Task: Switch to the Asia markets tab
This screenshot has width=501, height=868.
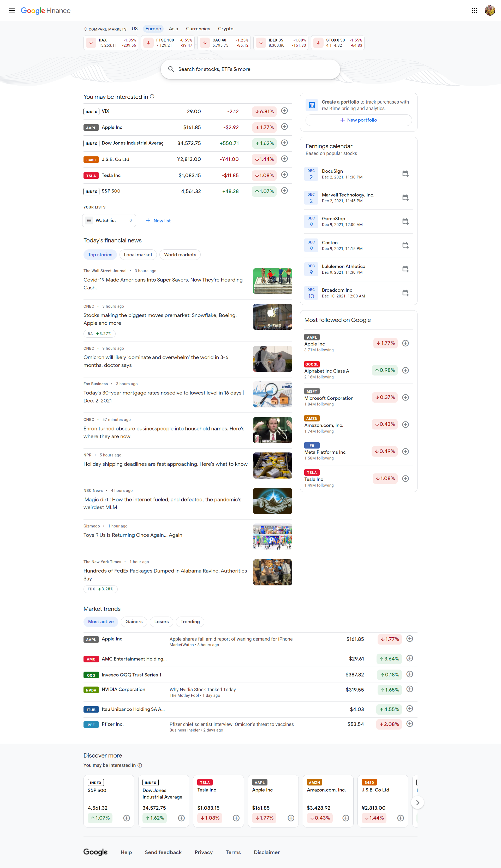Action: click(174, 28)
